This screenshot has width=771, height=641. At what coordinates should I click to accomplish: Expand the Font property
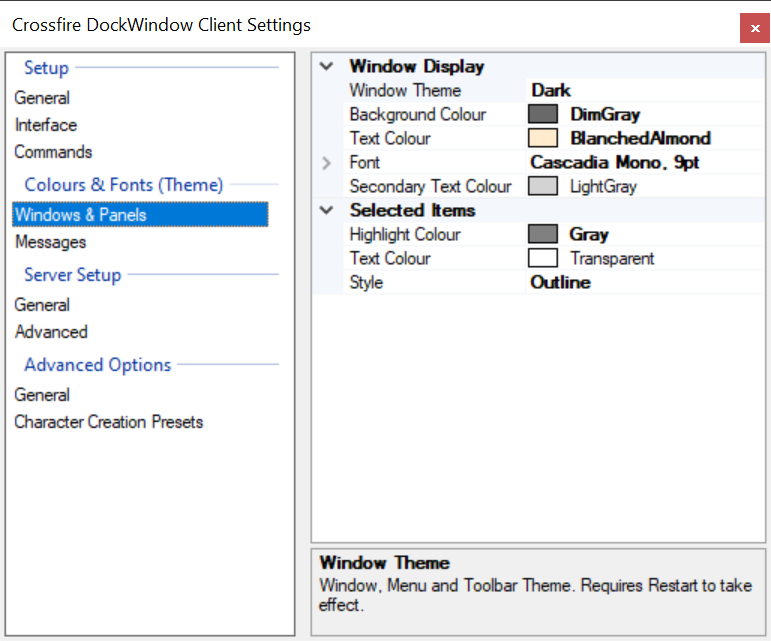(x=326, y=163)
